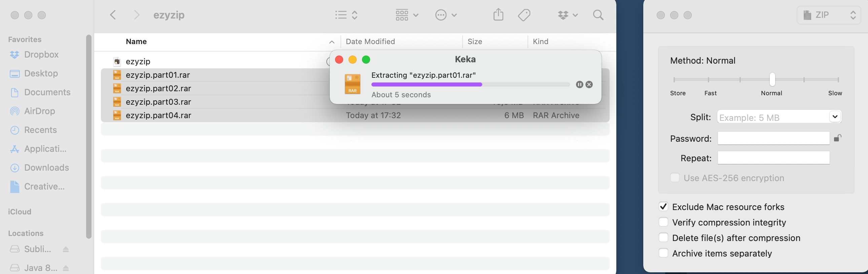Screen dimensions: 868x274
Task: Click the Finder sidebar scrollbar
Action: click(x=88, y=136)
